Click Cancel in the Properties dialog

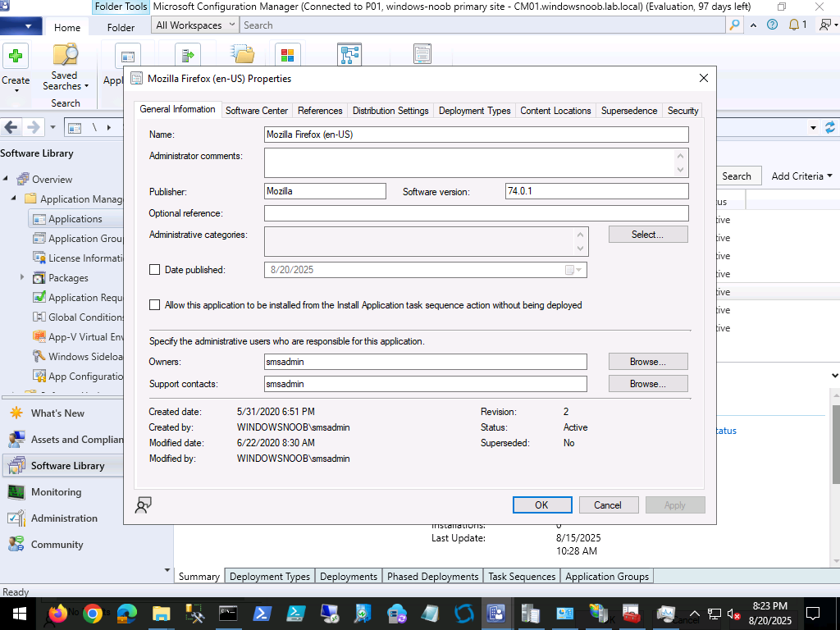click(609, 504)
